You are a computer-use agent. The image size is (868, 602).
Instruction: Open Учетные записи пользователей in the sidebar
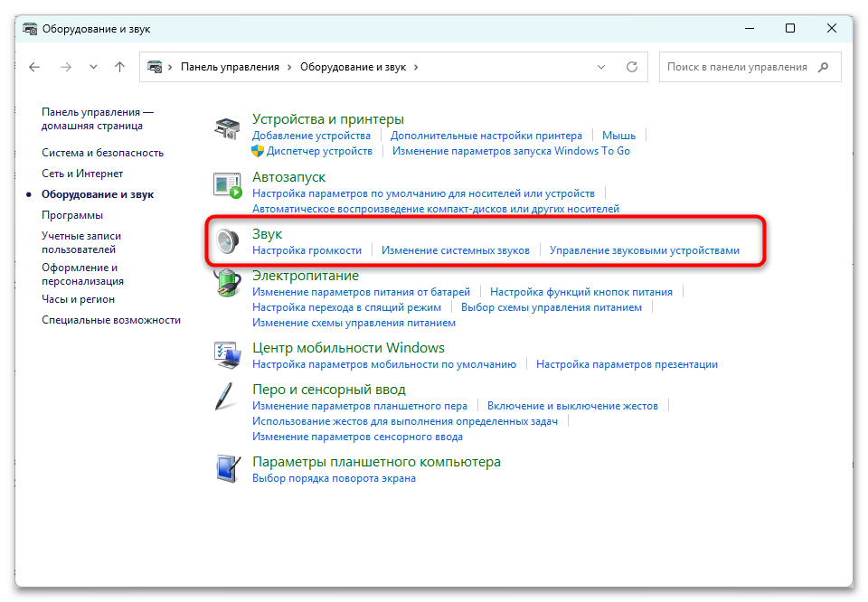tap(81, 243)
